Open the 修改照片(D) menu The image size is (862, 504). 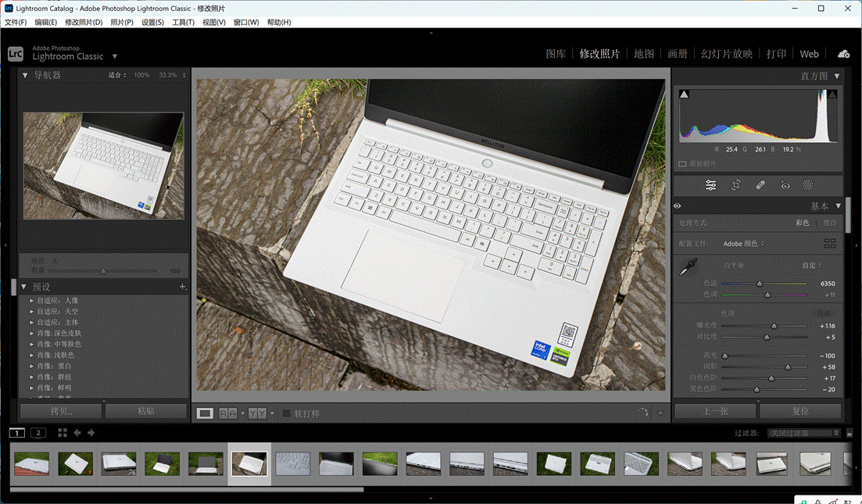[84, 22]
